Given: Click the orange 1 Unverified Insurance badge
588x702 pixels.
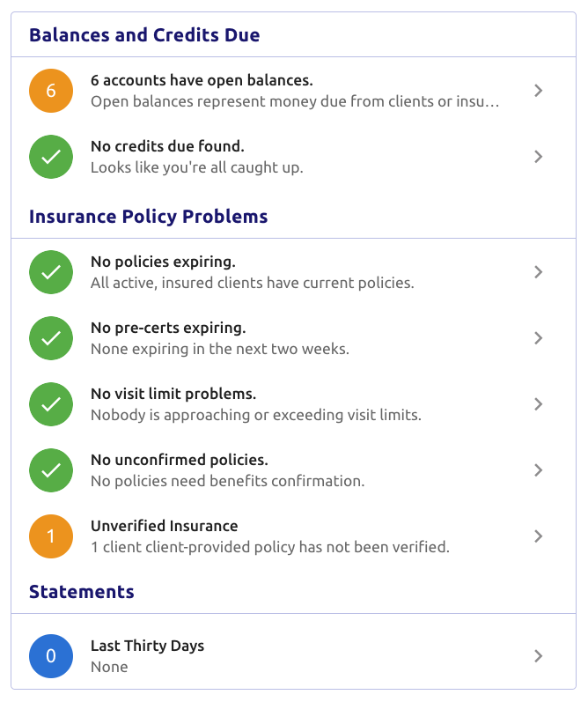Looking at the screenshot, I should 51,536.
